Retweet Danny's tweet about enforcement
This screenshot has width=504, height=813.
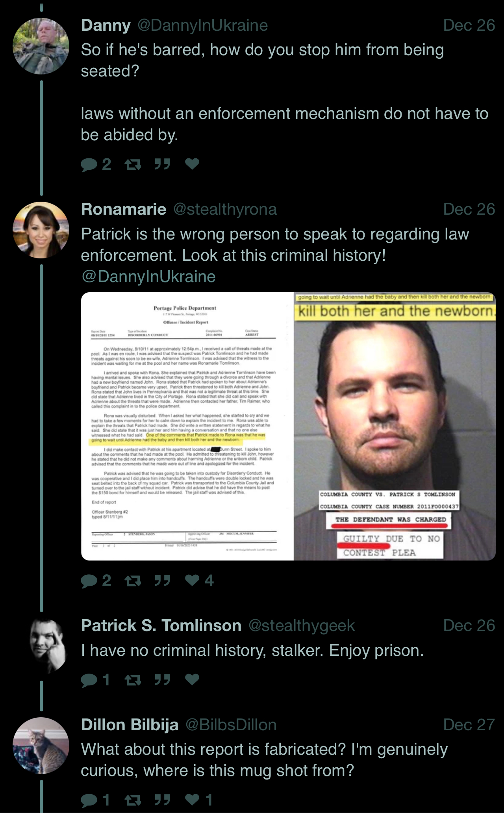133,164
